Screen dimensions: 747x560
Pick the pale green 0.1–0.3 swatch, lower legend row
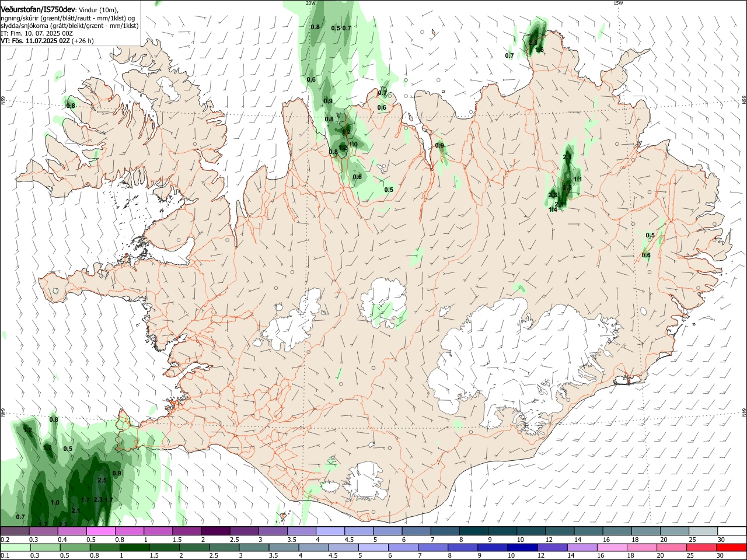point(16,547)
